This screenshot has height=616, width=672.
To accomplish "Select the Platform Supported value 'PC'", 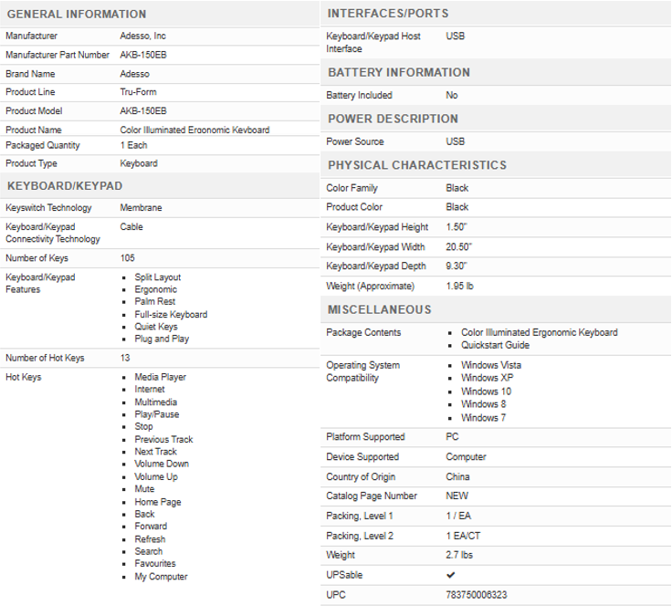I will click(452, 436).
